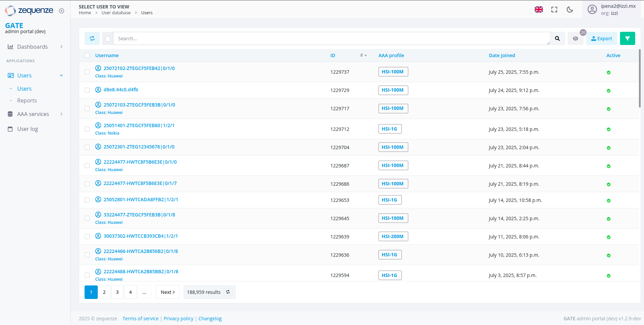Check the row for user d8e8.44c0.d4fb

(x=87, y=90)
